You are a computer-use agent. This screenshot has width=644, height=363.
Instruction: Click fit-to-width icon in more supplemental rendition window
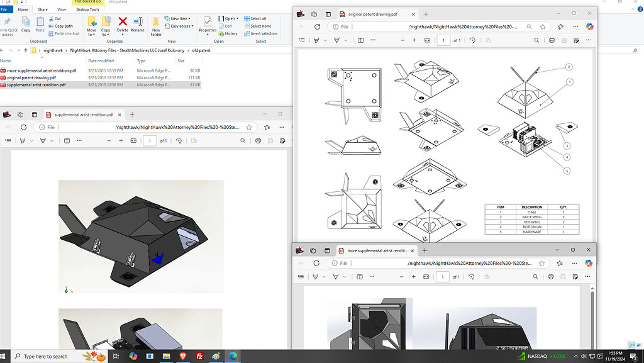tap(427, 277)
